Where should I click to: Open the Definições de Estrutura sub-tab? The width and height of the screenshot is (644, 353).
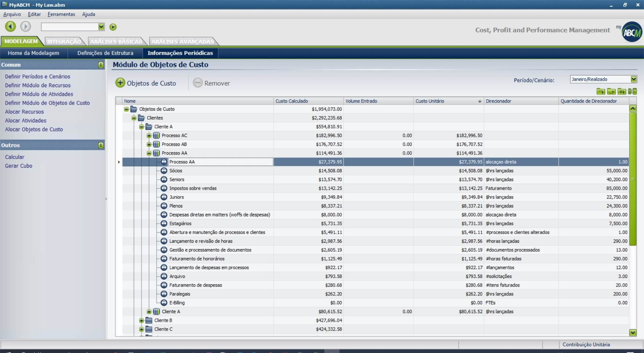coord(105,53)
